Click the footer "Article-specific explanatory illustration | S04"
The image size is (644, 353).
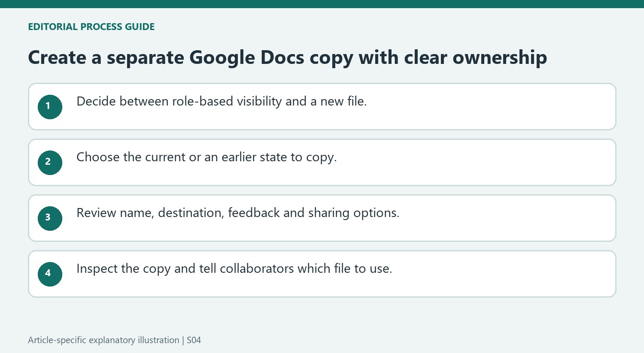tap(114, 340)
